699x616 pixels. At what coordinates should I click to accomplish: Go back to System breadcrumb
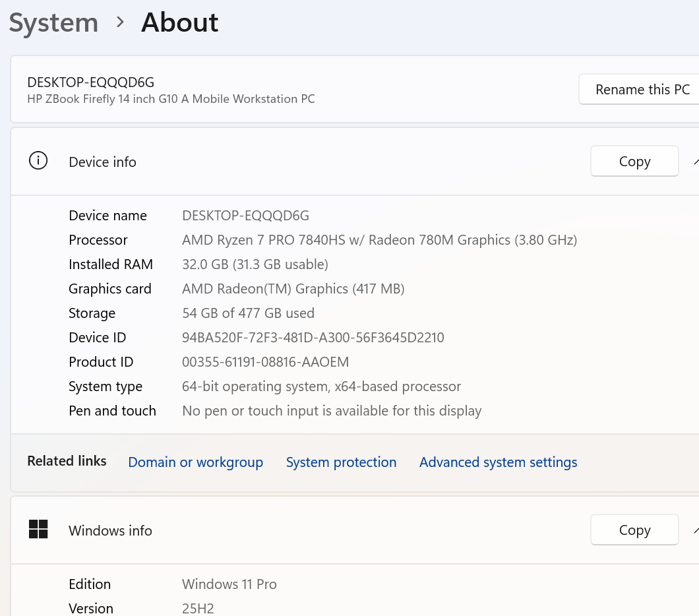pyautogui.click(x=53, y=22)
